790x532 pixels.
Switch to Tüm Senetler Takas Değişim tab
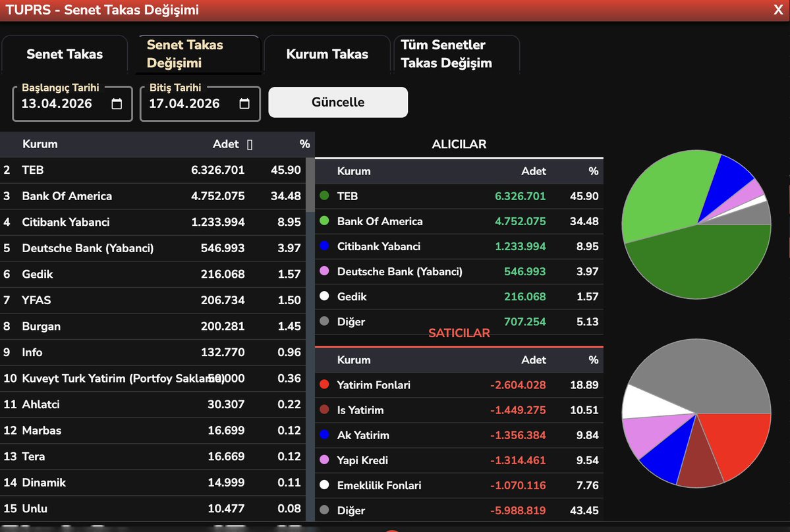(x=457, y=55)
